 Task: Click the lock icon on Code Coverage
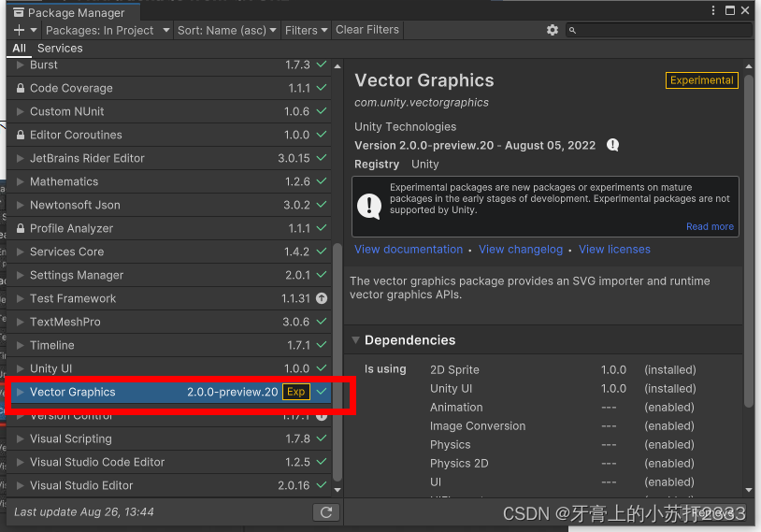[21, 88]
